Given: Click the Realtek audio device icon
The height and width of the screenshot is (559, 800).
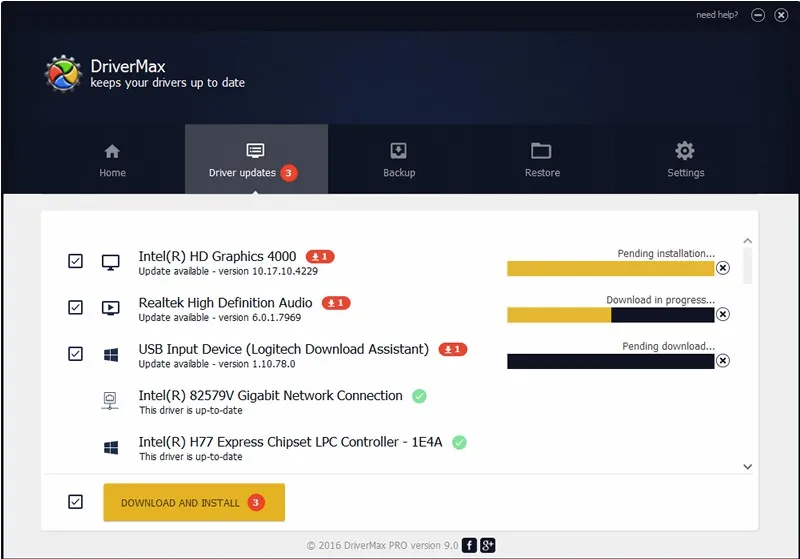Looking at the screenshot, I should click(x=111, y=308).
